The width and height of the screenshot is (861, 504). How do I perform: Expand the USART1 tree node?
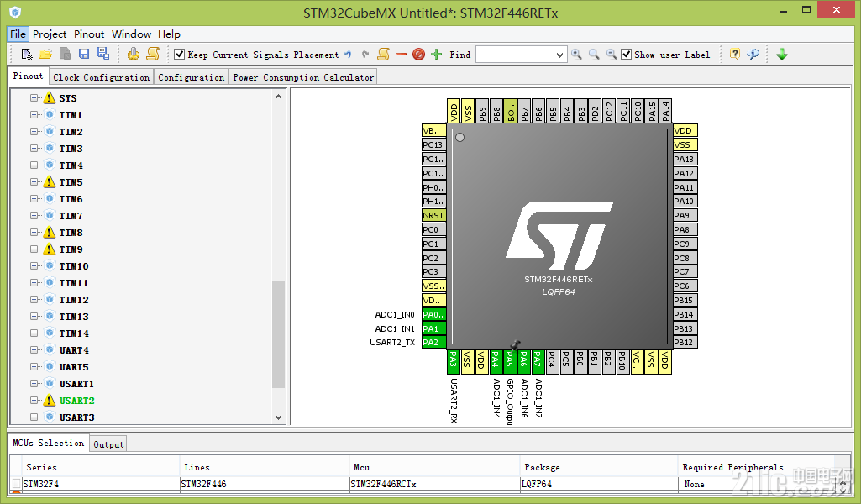(34, 384)
